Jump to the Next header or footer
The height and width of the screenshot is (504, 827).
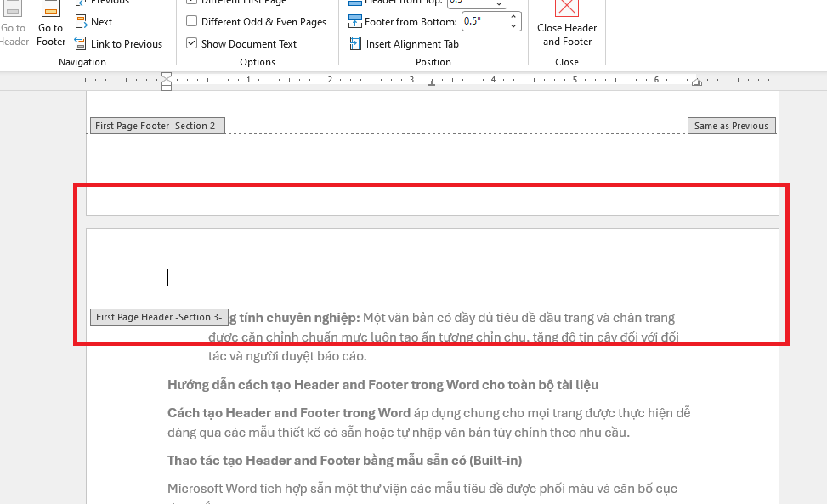93,21
